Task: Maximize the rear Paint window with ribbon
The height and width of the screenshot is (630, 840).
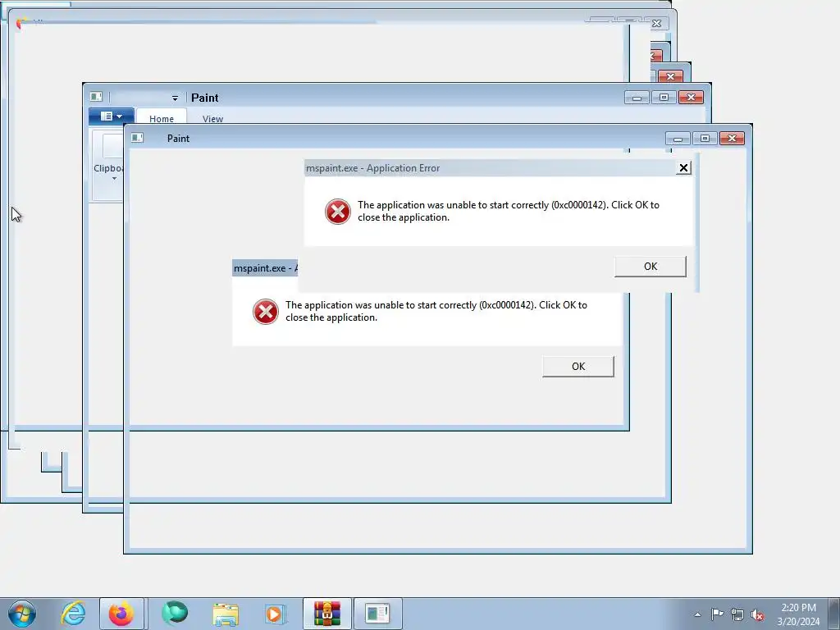Action: tap(664, 98)
